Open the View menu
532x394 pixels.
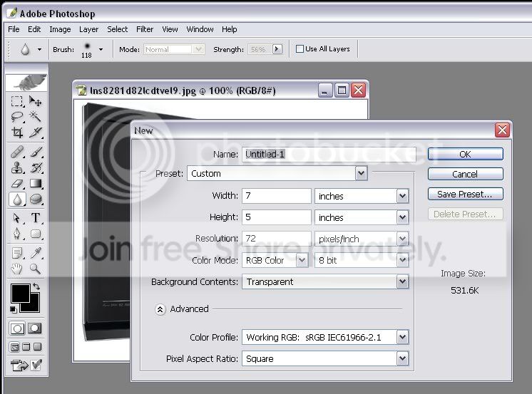[170, 29]
